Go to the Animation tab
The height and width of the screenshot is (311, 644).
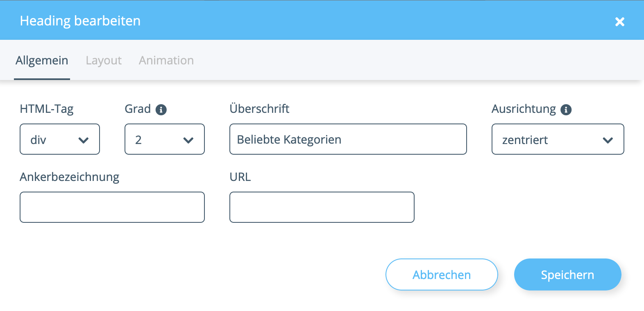[x=166, y=60]
